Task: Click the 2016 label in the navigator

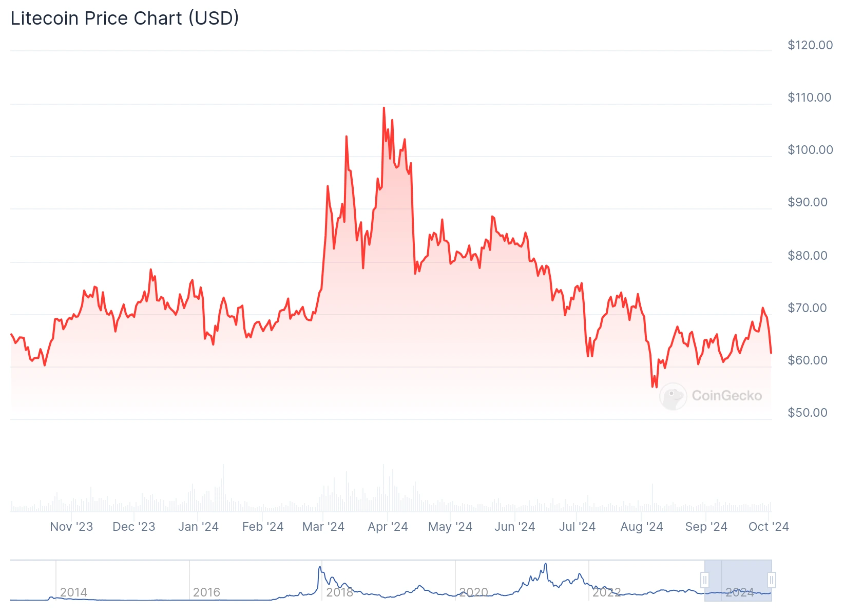Action: (206, 592)
